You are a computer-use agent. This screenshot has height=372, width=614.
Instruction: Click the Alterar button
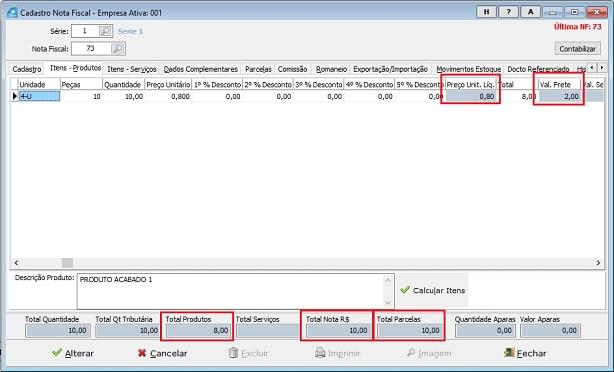[73, 353]
